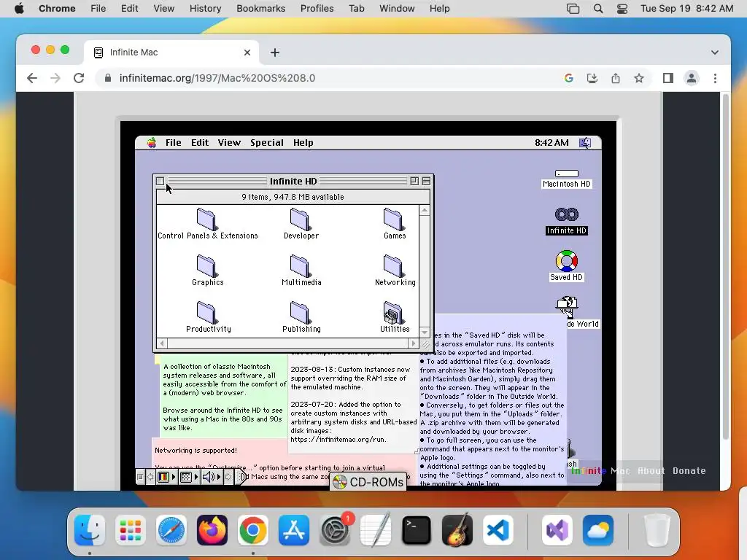
Task: Open the Chrome Bookmarks menu
Action: [x=260, y=9]
